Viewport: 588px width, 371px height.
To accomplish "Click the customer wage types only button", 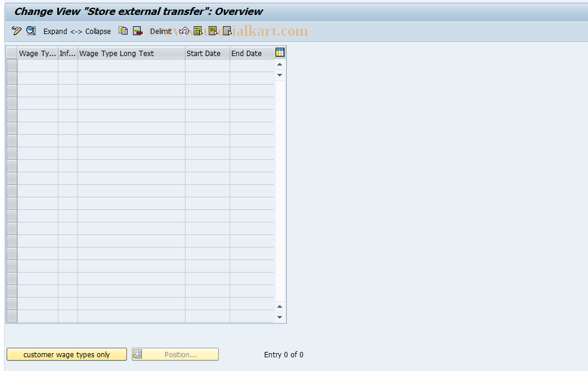I will (x=67, y=354).
